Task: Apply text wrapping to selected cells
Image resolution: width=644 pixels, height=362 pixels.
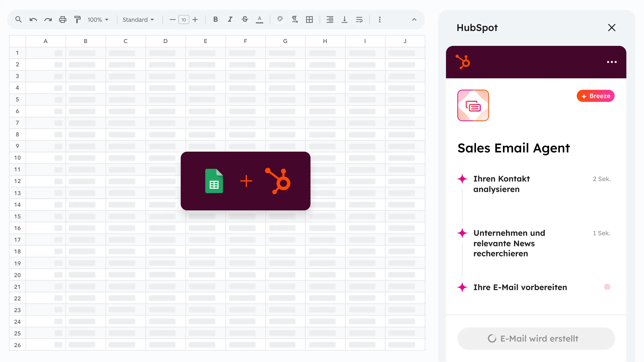Action: (x=359, y=19)
